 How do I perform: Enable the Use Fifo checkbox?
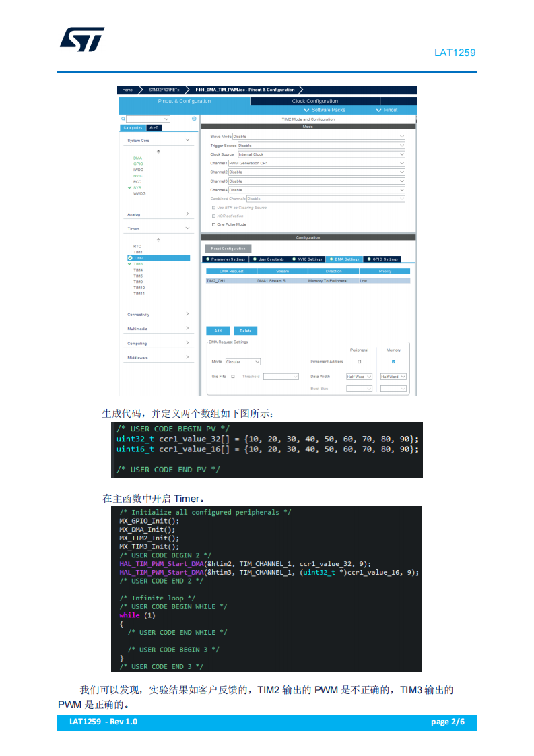(x=233, y=377)
